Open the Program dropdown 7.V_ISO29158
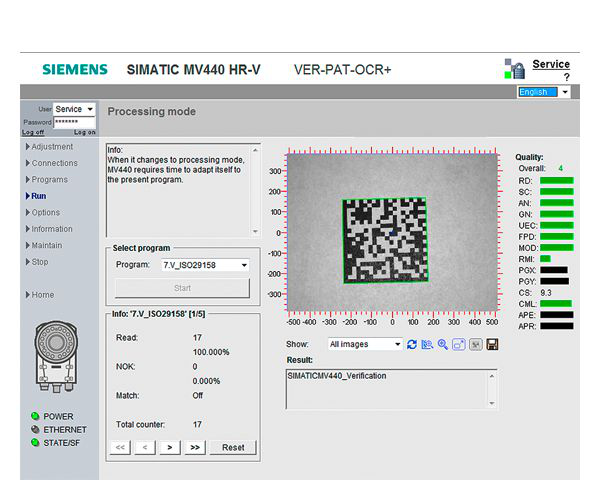Viewport: 600px width, 500px height. click(205, 265)
